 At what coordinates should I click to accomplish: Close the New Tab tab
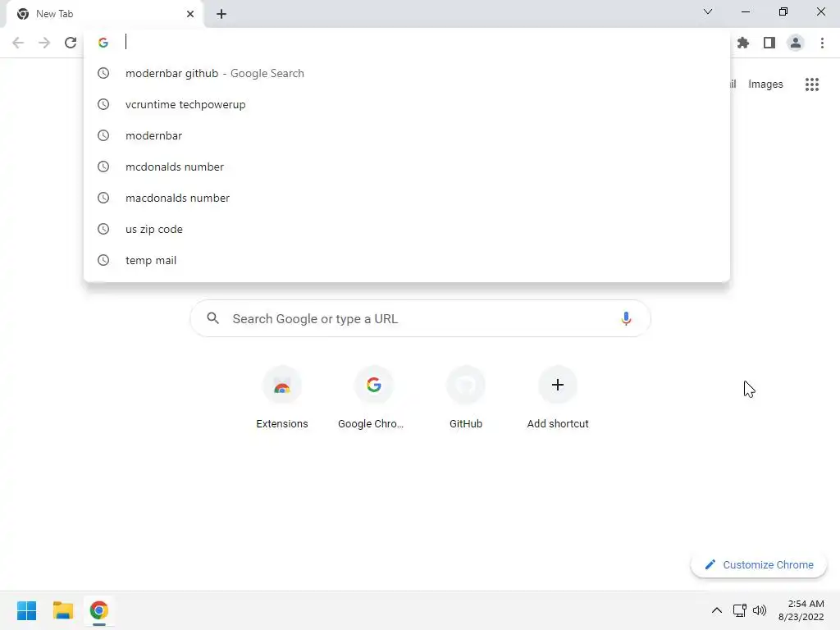[x=190, y=14]
